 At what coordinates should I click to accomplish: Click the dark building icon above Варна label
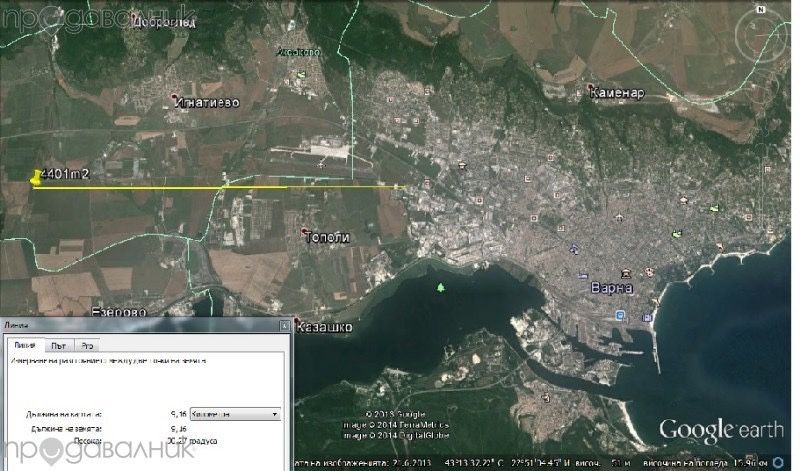click(626, 274)
